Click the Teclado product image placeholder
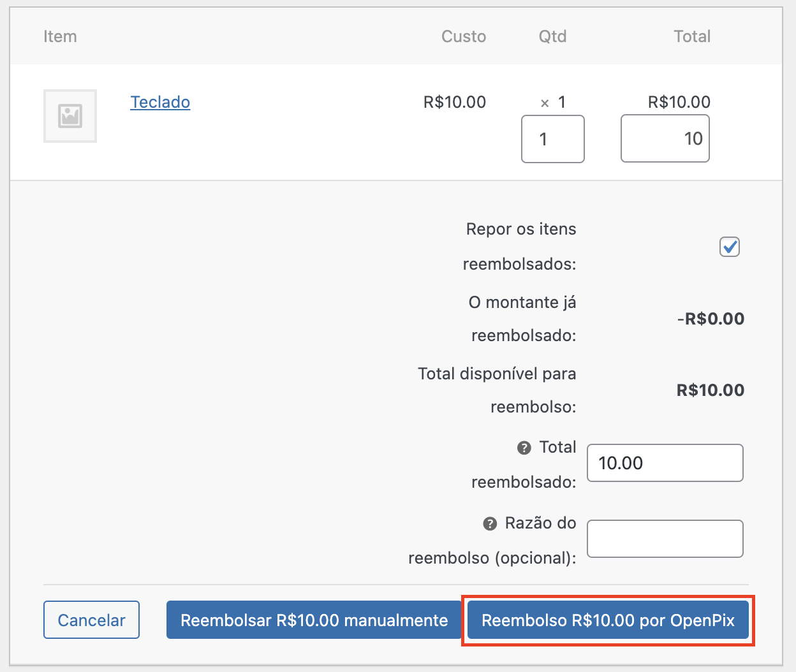This screenshot has height=672, width=796. (x=70, y=116)
